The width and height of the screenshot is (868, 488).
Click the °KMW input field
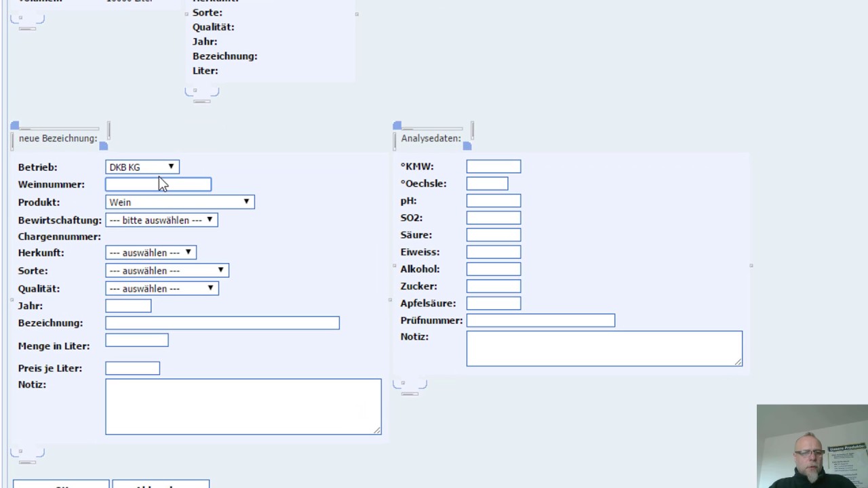[494, 166]
